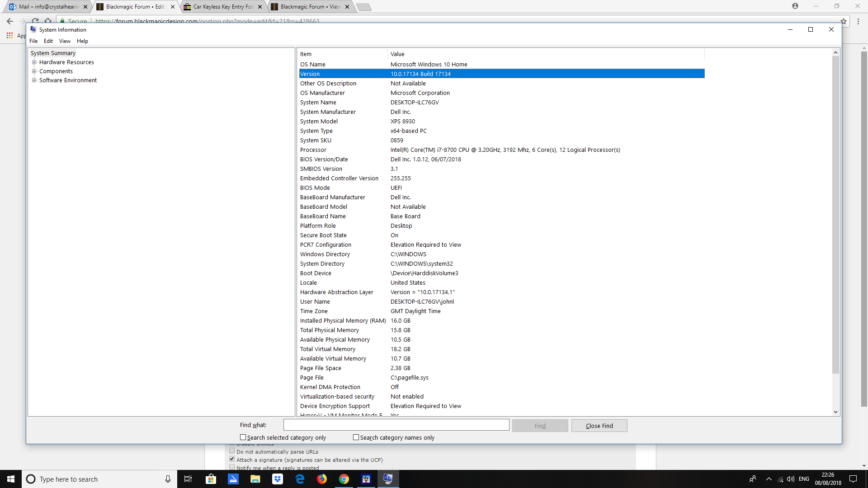Launch Microsoft Edge from taskbar
Image resolution: width=868 pixels, height=488 pixels.
299,479
